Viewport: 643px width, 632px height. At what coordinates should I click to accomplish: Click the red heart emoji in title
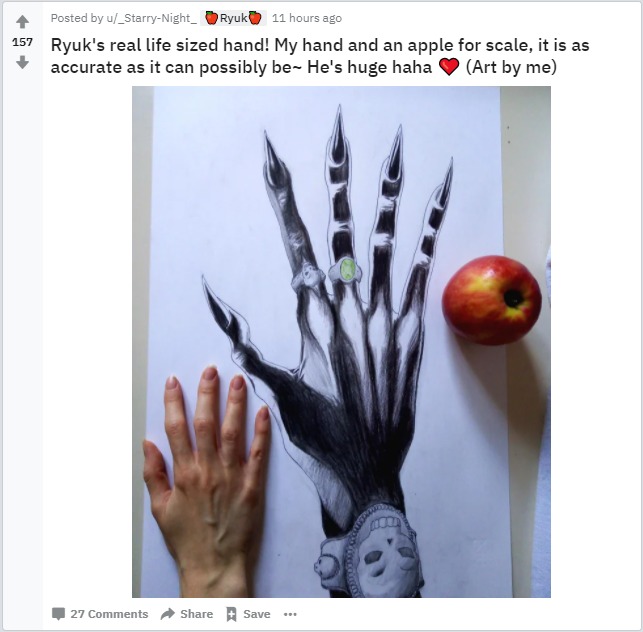pyautogui.click(x=449, y=67)
